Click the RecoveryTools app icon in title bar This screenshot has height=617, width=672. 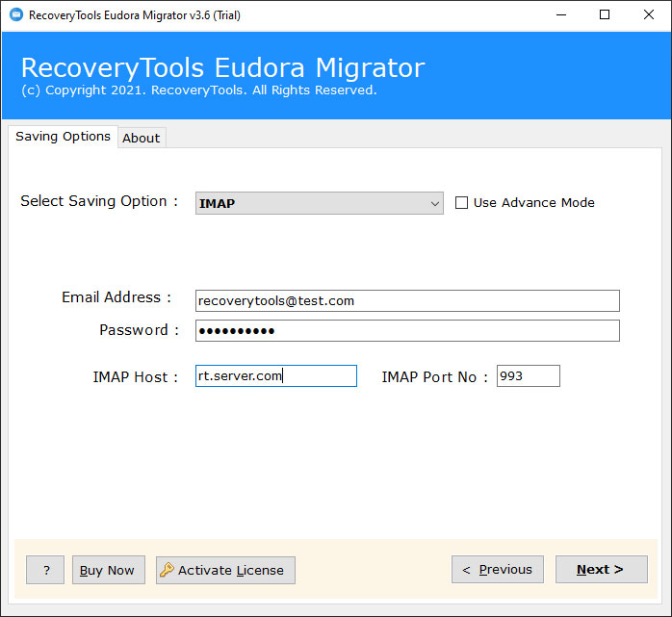click(x=16, y=15)
